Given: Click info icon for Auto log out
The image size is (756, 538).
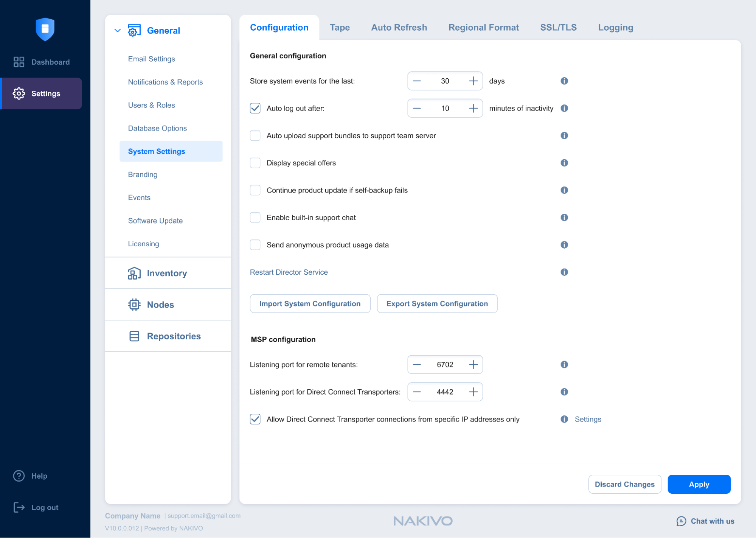Looking at the screenshot, I should [564, 108].
